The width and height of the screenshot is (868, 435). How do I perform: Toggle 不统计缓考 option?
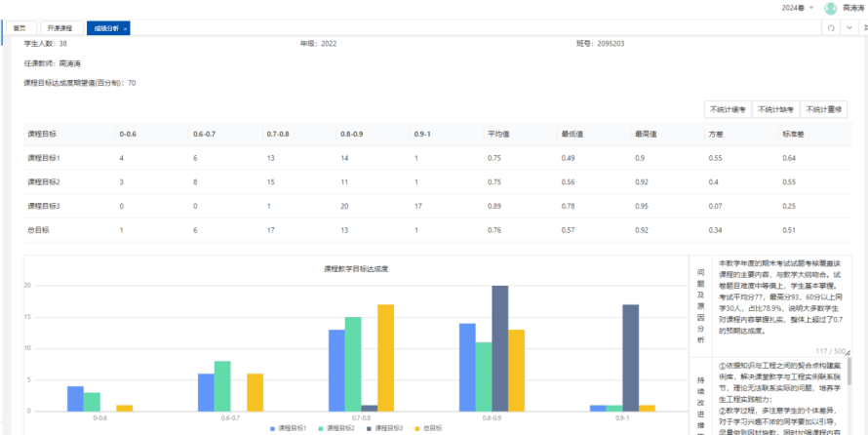[x=727, y=109]
